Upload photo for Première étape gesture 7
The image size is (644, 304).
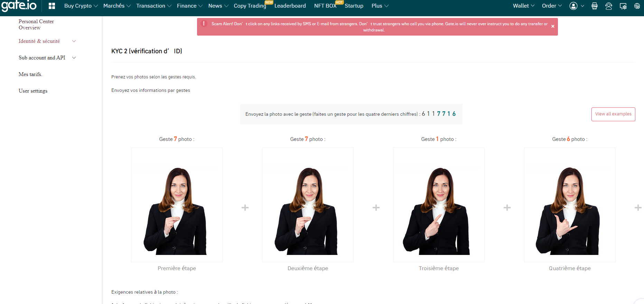pos(177,205)
